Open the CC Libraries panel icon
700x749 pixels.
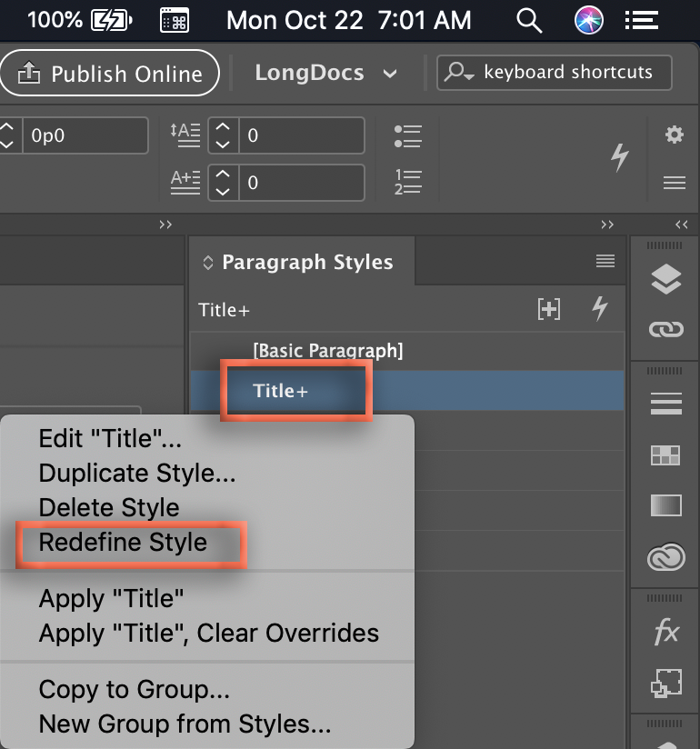[x=666, y=556]
